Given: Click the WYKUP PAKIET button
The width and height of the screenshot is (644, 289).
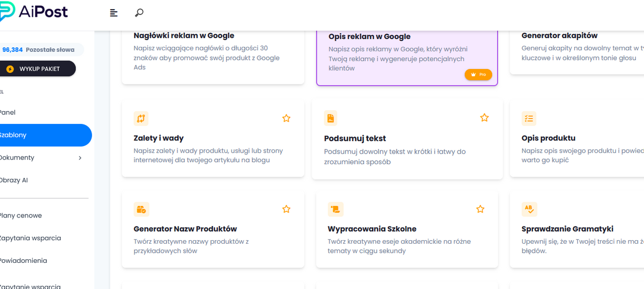Looking at the screenshot, I should click(38, 69).
